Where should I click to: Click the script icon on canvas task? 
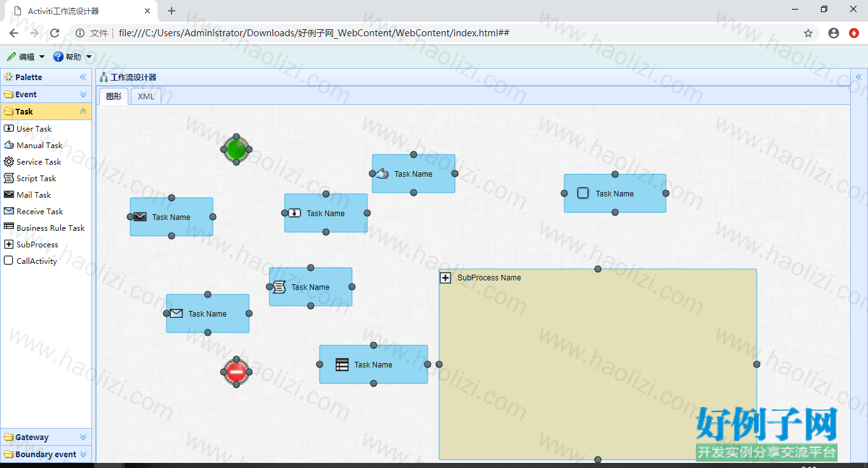point(279,287)
